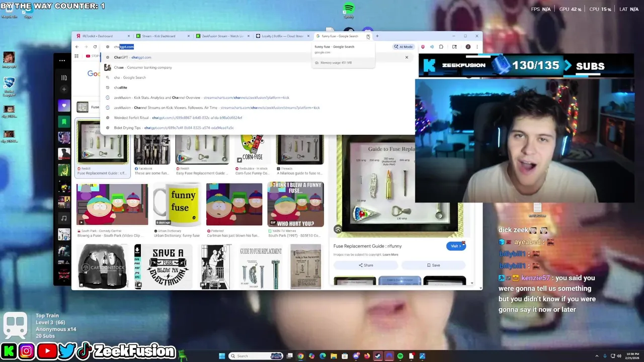Screen dimensions: 644x362
Task: Click the Save button in image preview
Action: coord(433,265)
